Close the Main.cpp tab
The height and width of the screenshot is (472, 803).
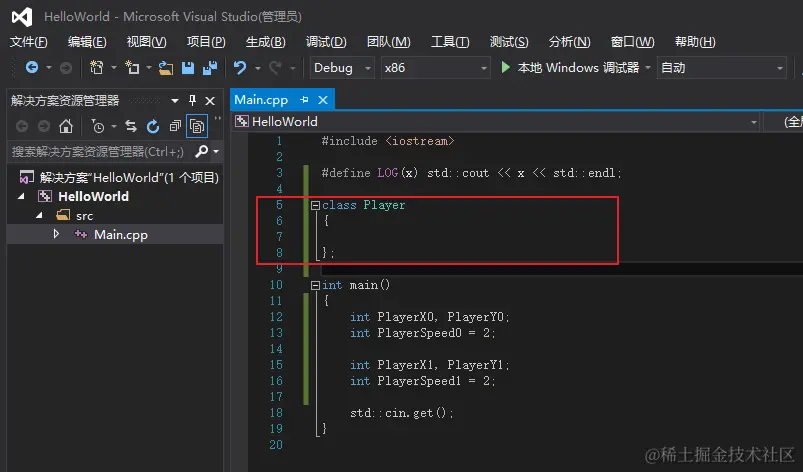323,100
